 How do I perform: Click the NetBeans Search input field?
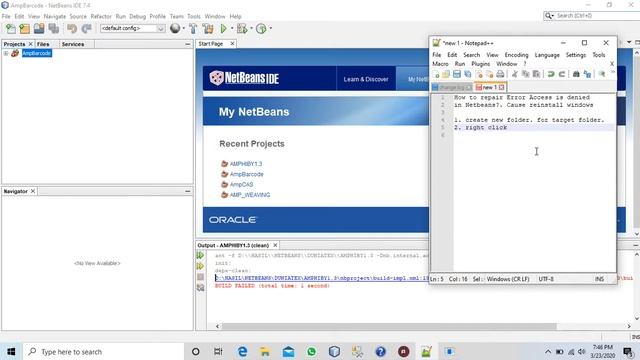[596, 16]
